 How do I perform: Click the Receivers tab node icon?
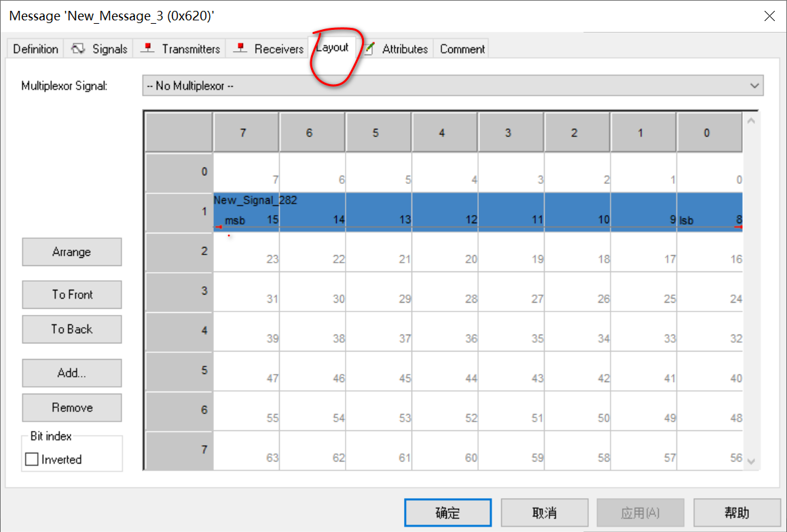(240, 47)
